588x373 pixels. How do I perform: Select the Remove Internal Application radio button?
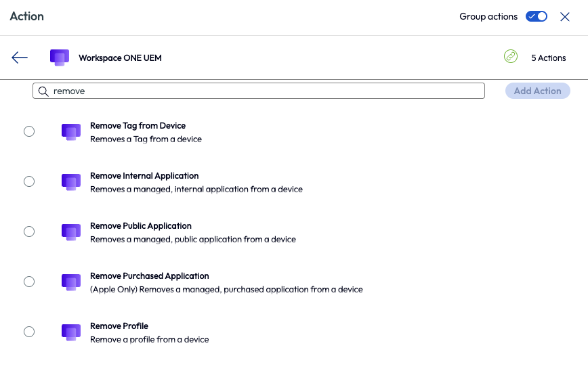pos(29,181)
